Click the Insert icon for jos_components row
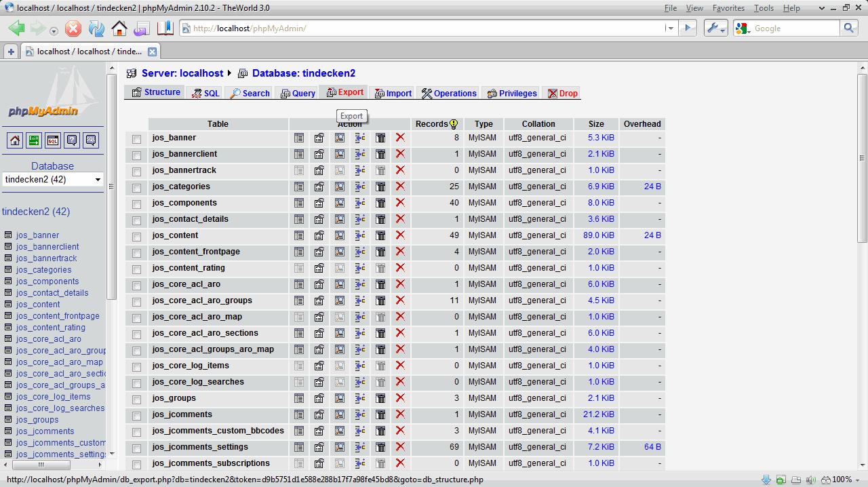This screenshot has height=487, width=868. 360,203
